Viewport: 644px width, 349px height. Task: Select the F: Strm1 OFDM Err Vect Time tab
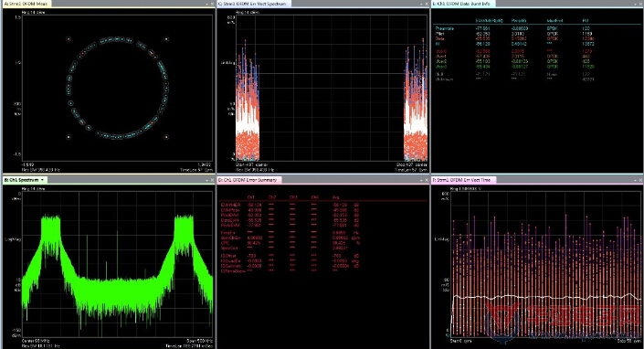click(x=463, y=180)
